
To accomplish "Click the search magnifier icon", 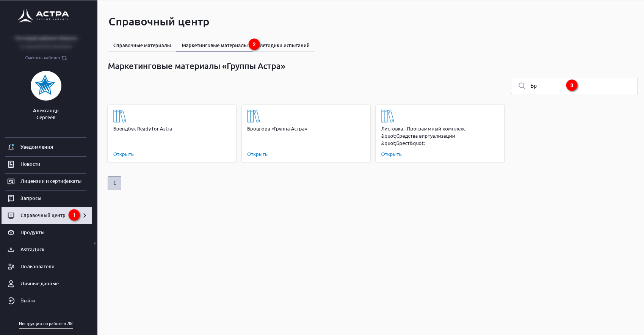I will coord(522,86).
